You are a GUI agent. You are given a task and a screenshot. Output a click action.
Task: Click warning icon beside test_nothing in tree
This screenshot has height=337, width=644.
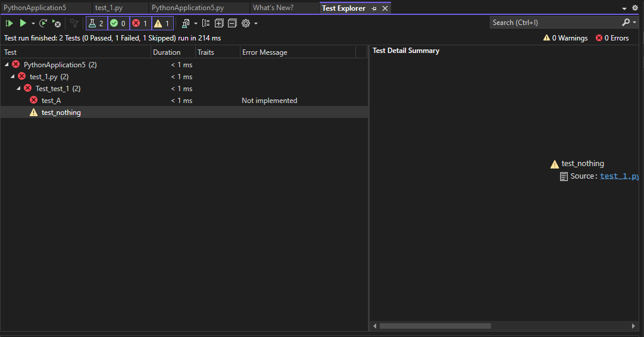(34, 112)
